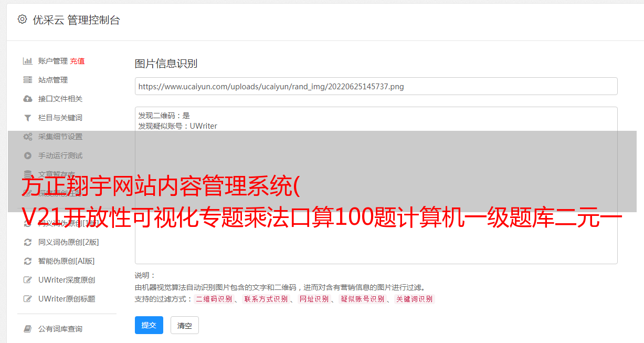Click the 关键词识别 tag
The width and height of the screenshot is (644, 343).
tap(415, 299)
